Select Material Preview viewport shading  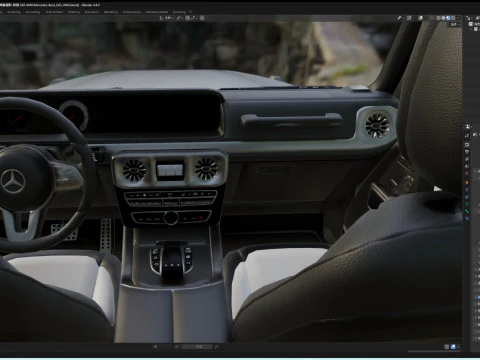click(x=448, y=18)
